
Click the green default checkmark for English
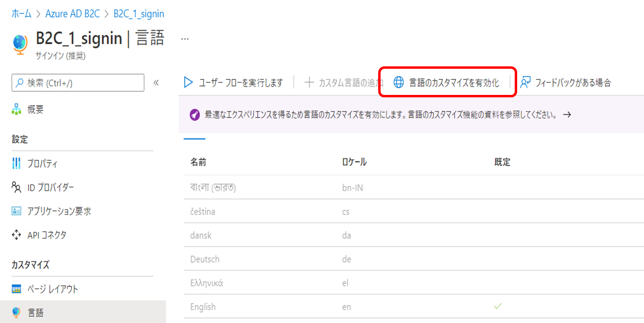(x=498, y=306)
